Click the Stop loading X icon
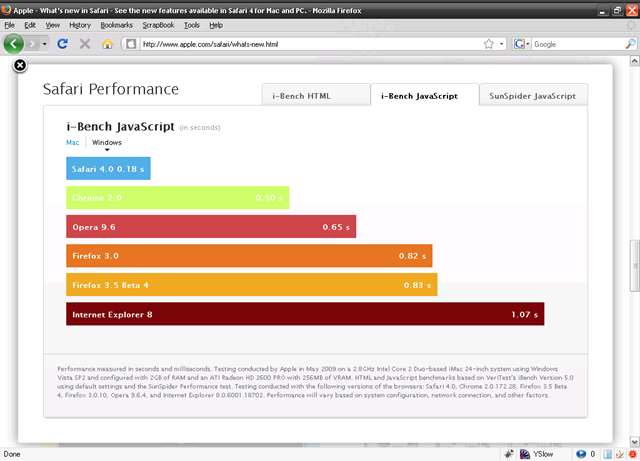Image resolution: width=640 pixels, height=461 pixels. tap(85, 44)
